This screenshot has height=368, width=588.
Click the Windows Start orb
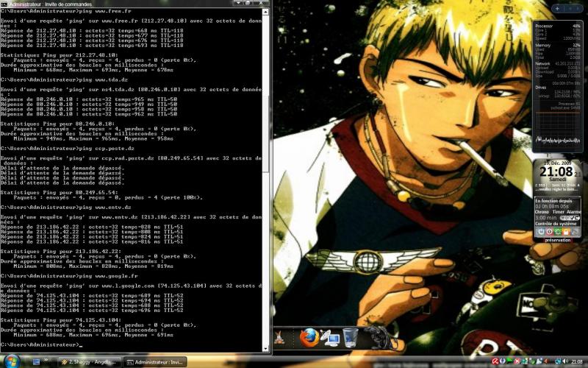point(12,361)
